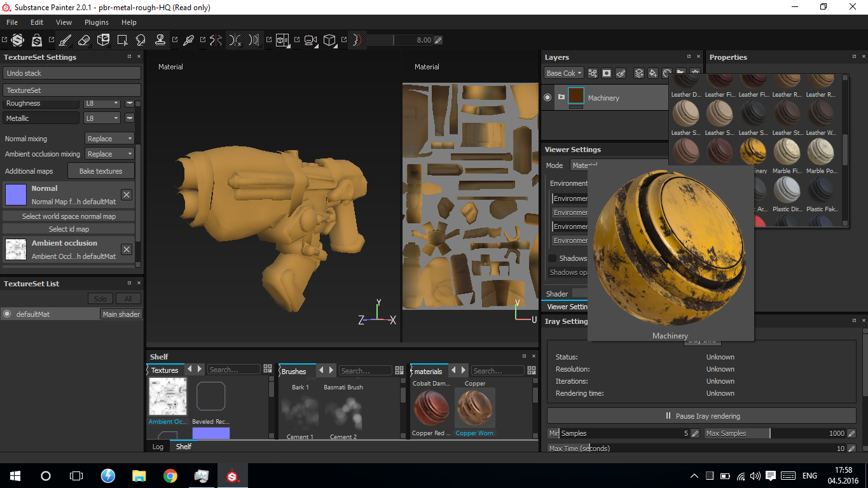
Task: Add an effect using Layers panel icon
Action: coord(592,73)
